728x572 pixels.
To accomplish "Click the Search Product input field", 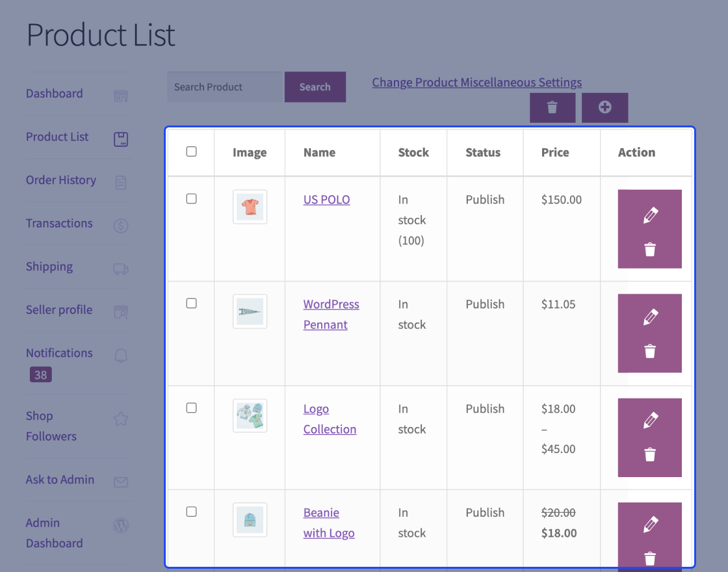I will coord(226,87).
